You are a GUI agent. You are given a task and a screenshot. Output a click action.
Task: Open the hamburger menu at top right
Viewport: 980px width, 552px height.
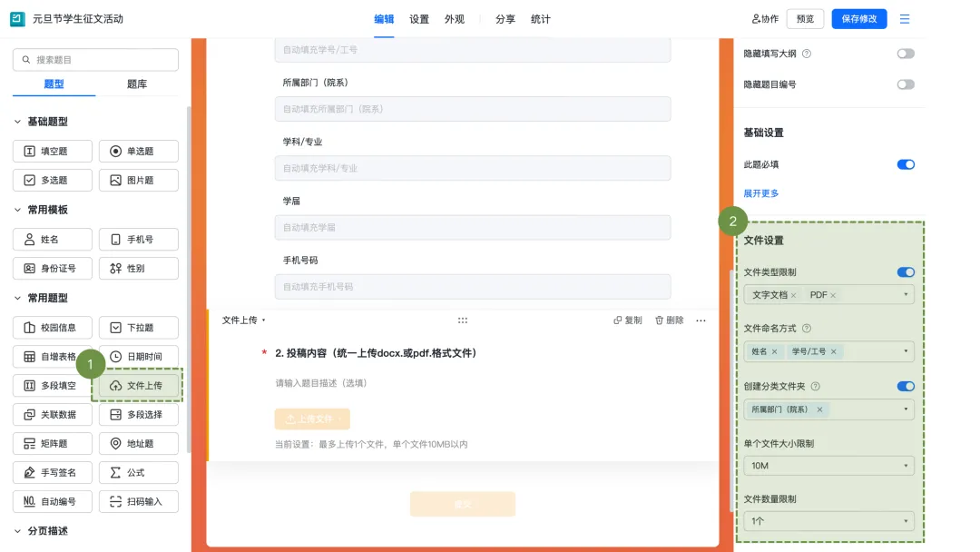pyautogui.click(x=905, y=19)
